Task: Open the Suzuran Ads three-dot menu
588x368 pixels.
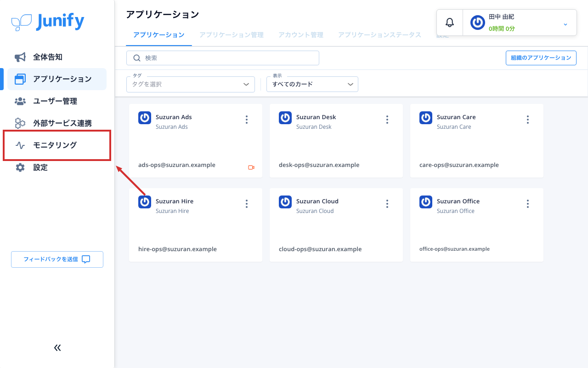Action: (x=247, y=120)
